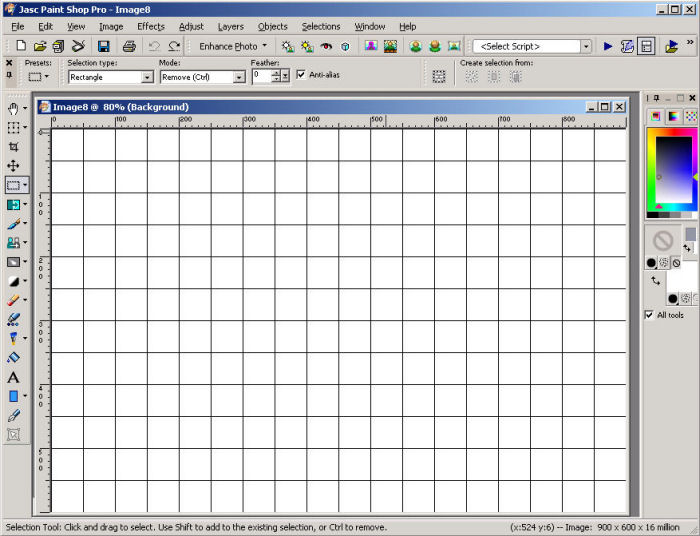Open the Selections menu
This screenshot has height=536, width=700.
pyautogui.click(x=321, y=26)
